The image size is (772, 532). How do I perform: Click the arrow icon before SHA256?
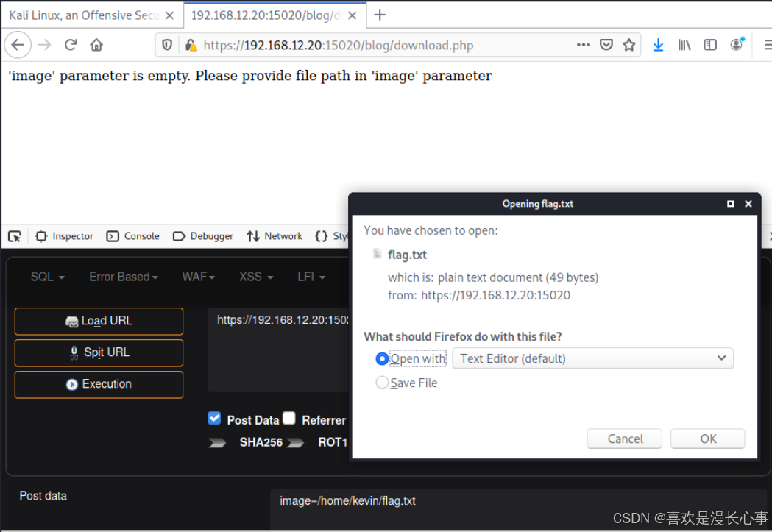(217, 442)
